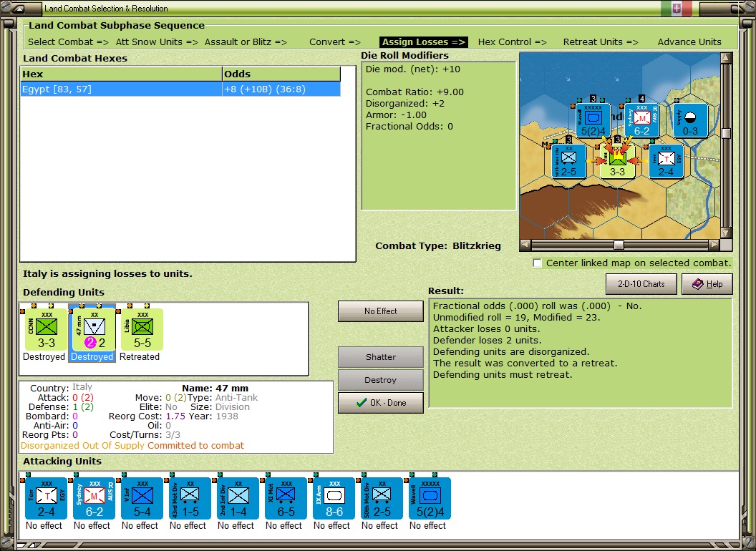This screenshot has height=551, width=756.
Task: Click the Terr EGY 2-4 attacking unit
Action: click(47, 499)
